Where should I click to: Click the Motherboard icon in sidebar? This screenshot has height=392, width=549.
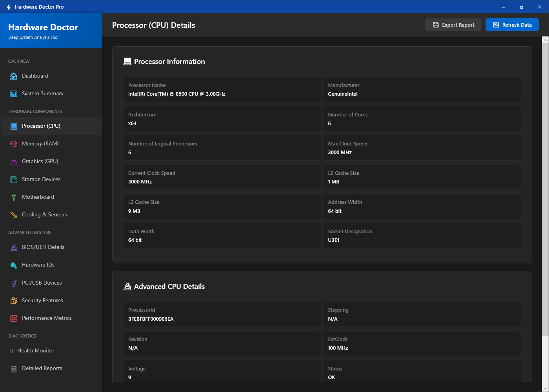(14, 197)
